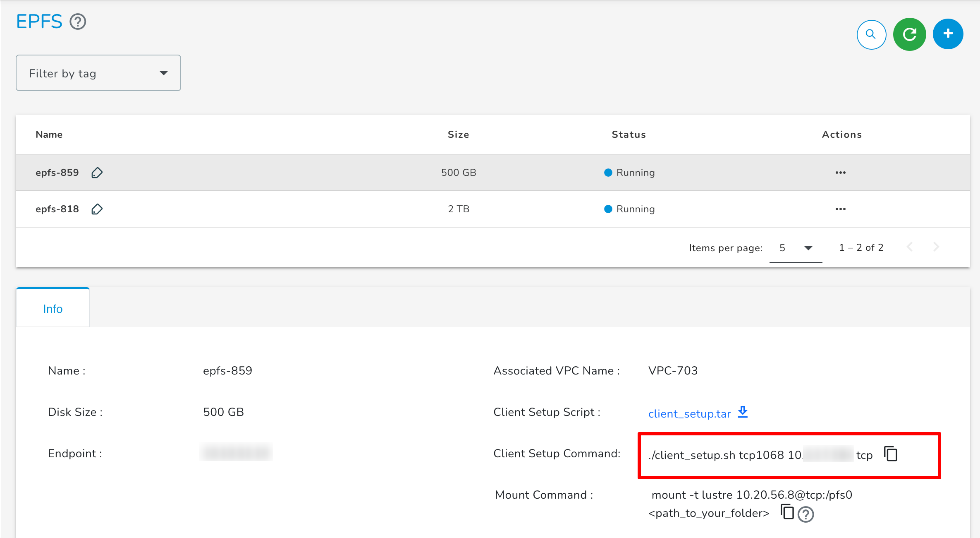Click the VPC-703 value
The height and width of the screenshot is (538, 980).
point(673,370)
